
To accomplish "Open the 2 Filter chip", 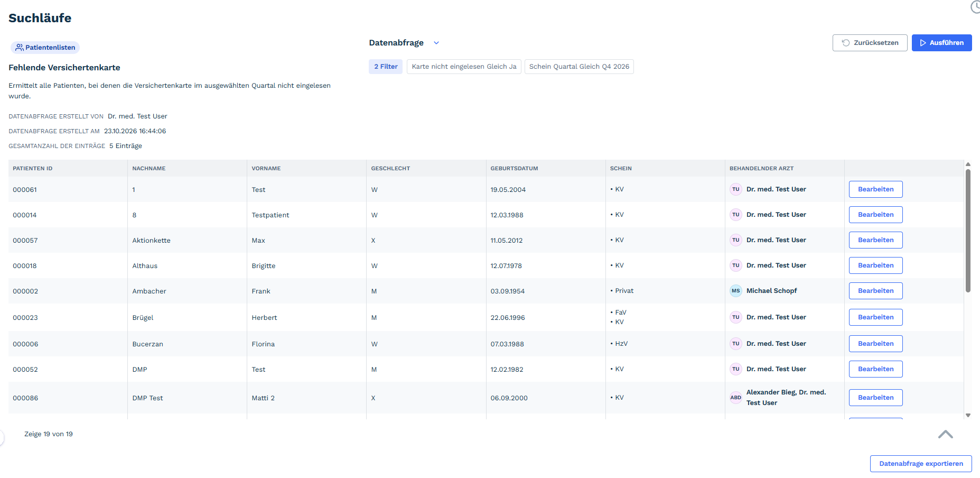I will tap(386, 67).
